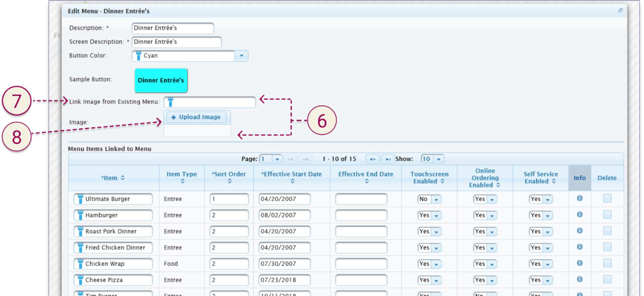This screenshot has height=296, width=644.
Task: Click lookup icon in Link Image field
Action: (170, 102)
